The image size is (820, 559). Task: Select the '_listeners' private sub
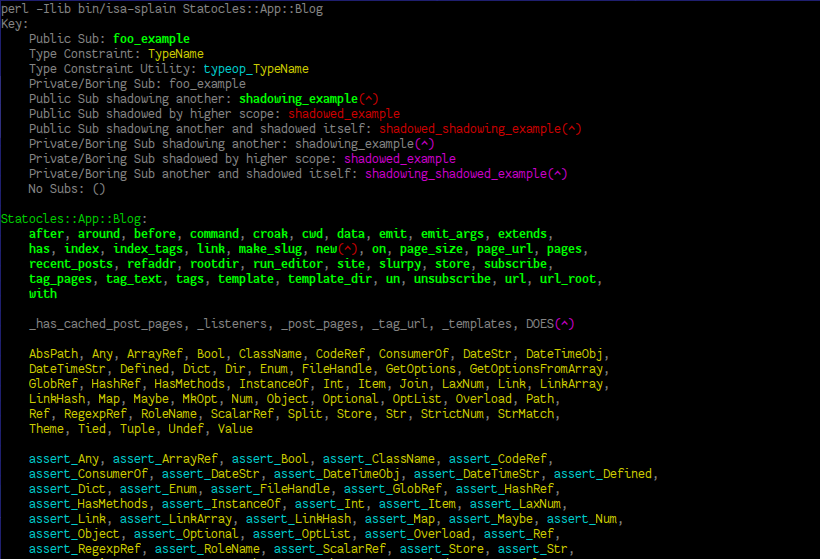click(232, 324)
